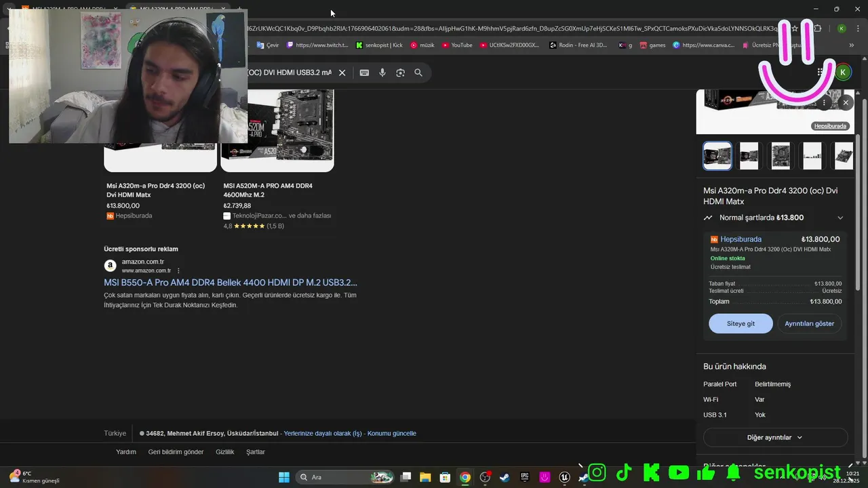Open the twitch.t... bookmark
Screen dimensions: 868x488
coord(317,45)
